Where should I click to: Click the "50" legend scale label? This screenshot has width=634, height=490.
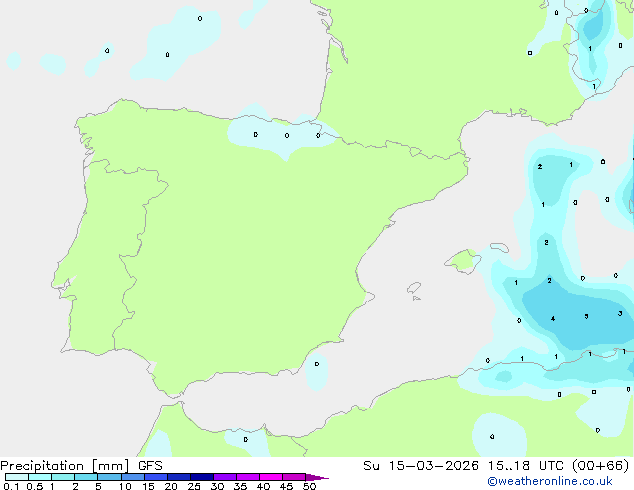[x=309, y=486]
